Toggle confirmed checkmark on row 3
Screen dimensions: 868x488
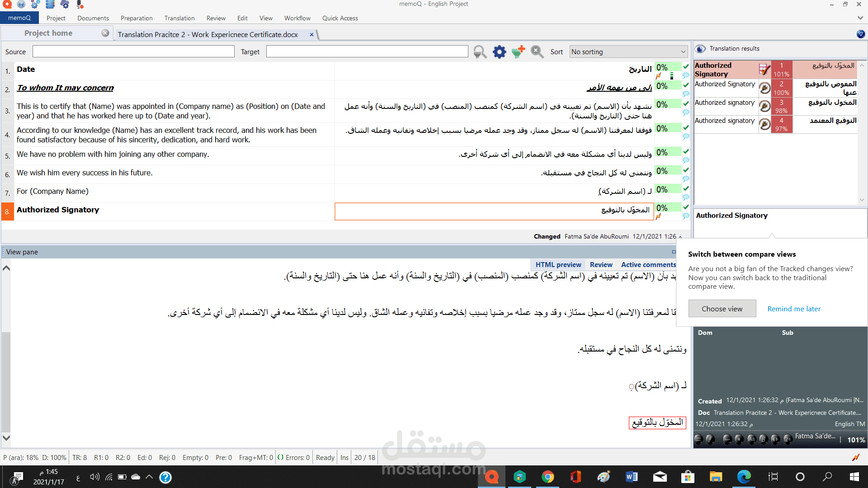click(686, 104)
